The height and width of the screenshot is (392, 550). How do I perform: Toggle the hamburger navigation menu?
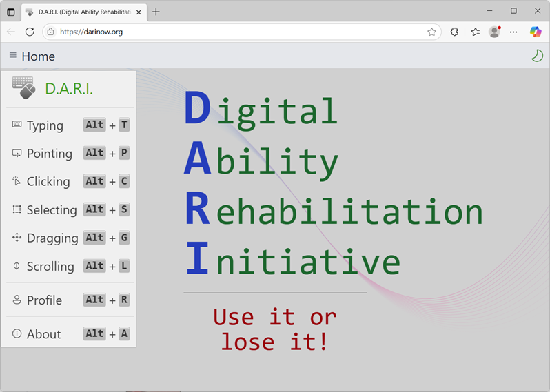pyautogui.click(x=13, y=55)
